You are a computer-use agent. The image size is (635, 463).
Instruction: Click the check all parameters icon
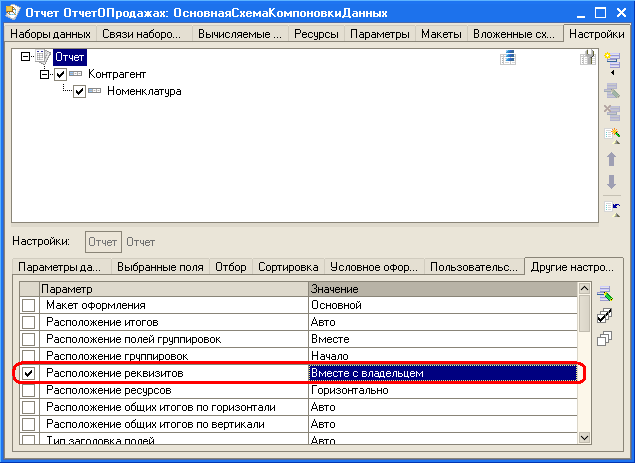[x=604, y=316]
